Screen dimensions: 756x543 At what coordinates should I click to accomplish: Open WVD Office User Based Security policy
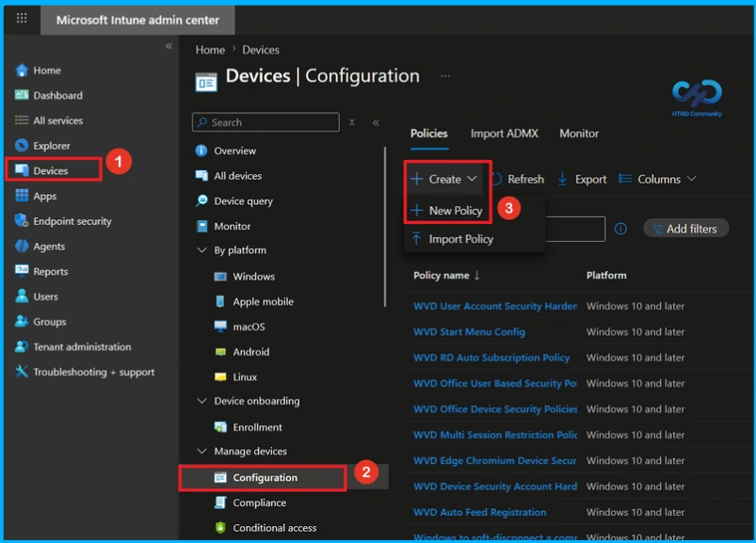[x=495, y=383]
